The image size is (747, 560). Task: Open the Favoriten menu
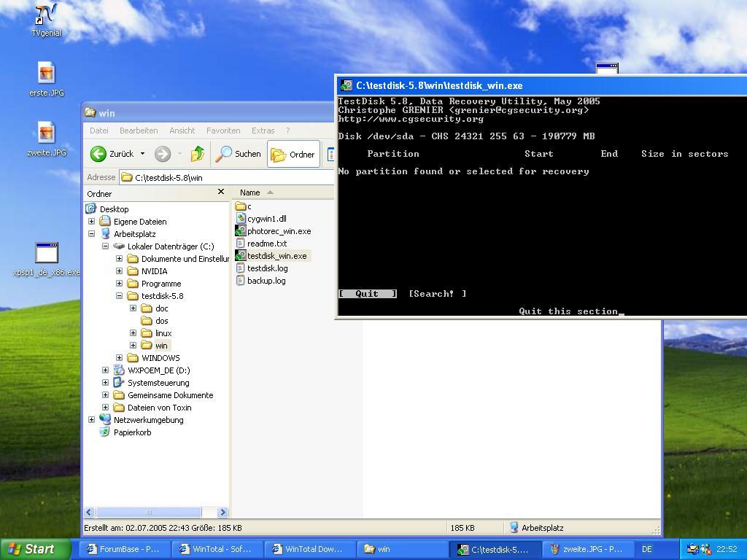pos(223,131)
